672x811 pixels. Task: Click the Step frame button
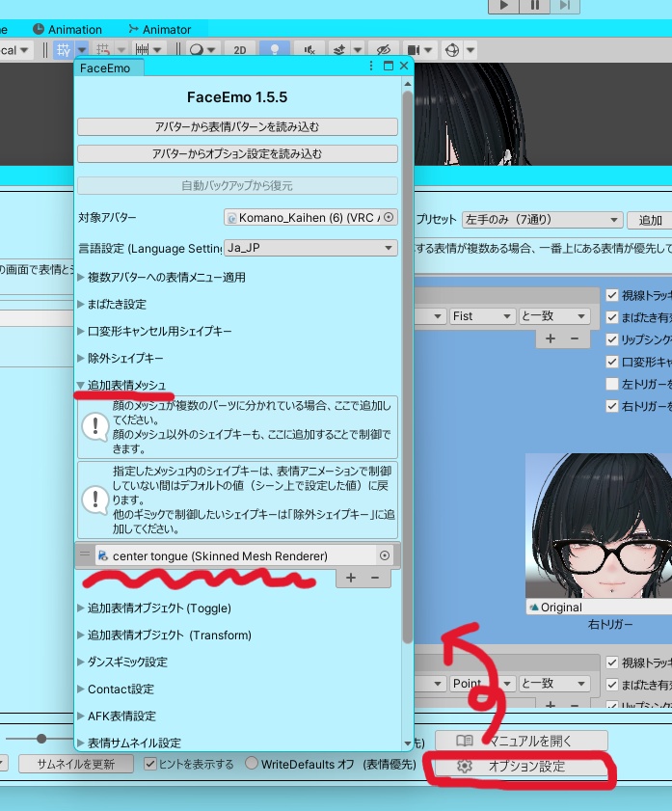point(564,5)
